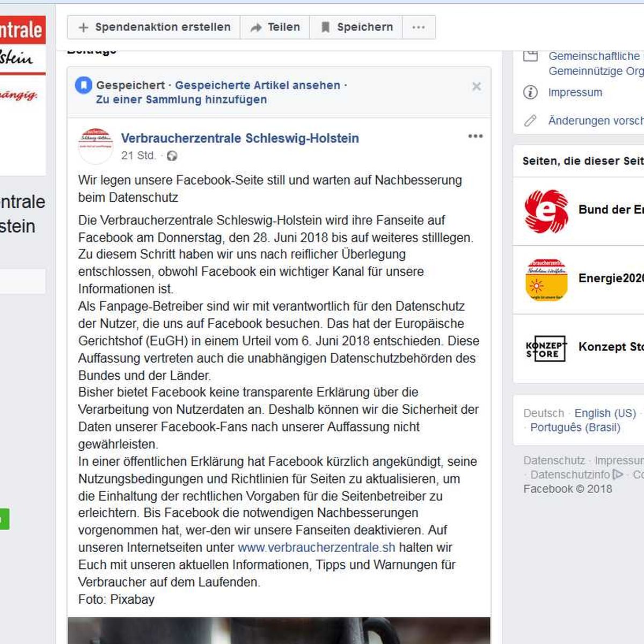Open the Bund der Energieverbraucher page logo
The height and width of the screenshot is (644, 644).
click(546, 210)
